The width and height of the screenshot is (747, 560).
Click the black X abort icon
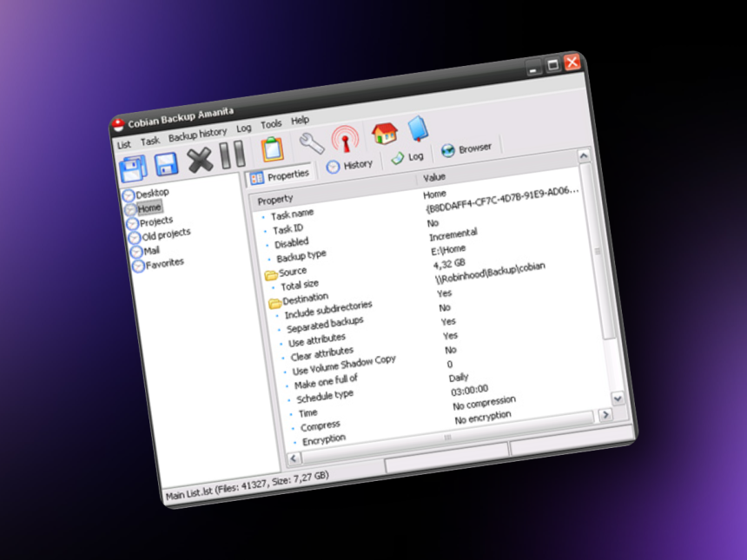click(200, 160)
